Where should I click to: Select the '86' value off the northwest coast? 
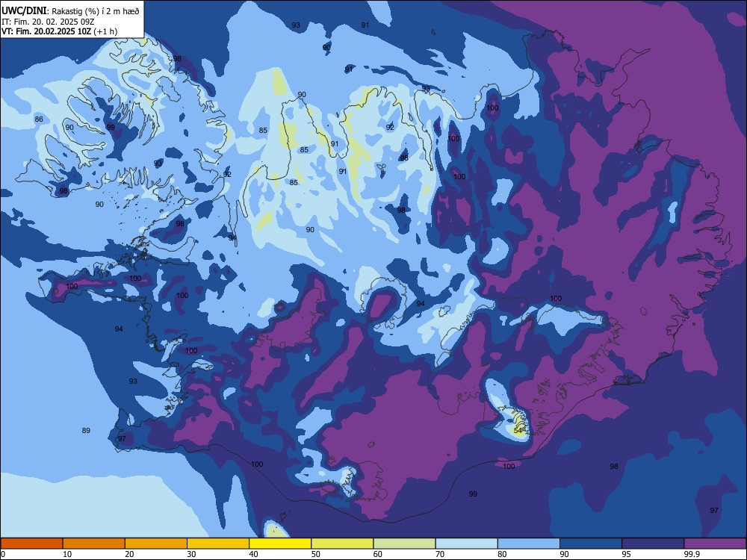click(x=39, y=119)
